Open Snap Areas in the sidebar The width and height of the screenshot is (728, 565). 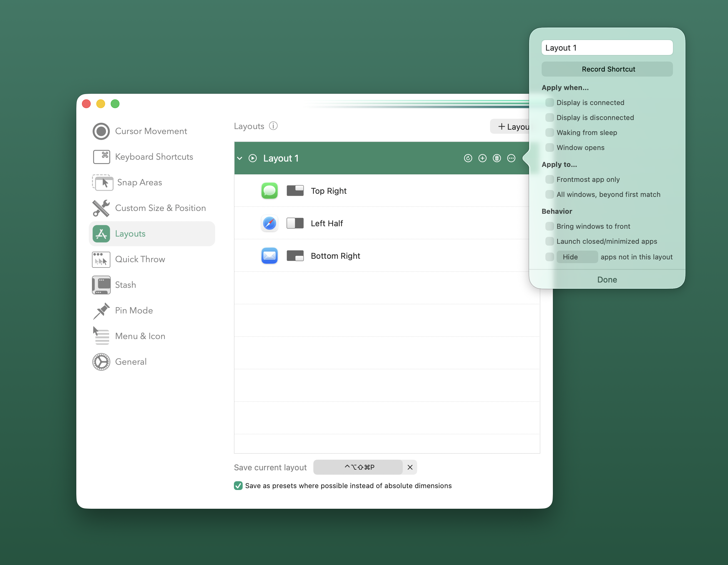pyautogui.click(x=152, y=182)
